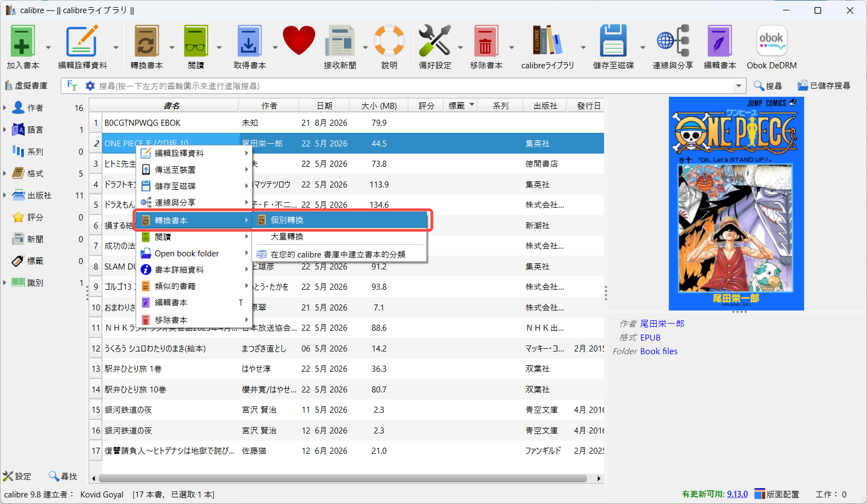The image size is (867, 504).
Task: Select Open book folder menu entry
Action: click(194, 254)
